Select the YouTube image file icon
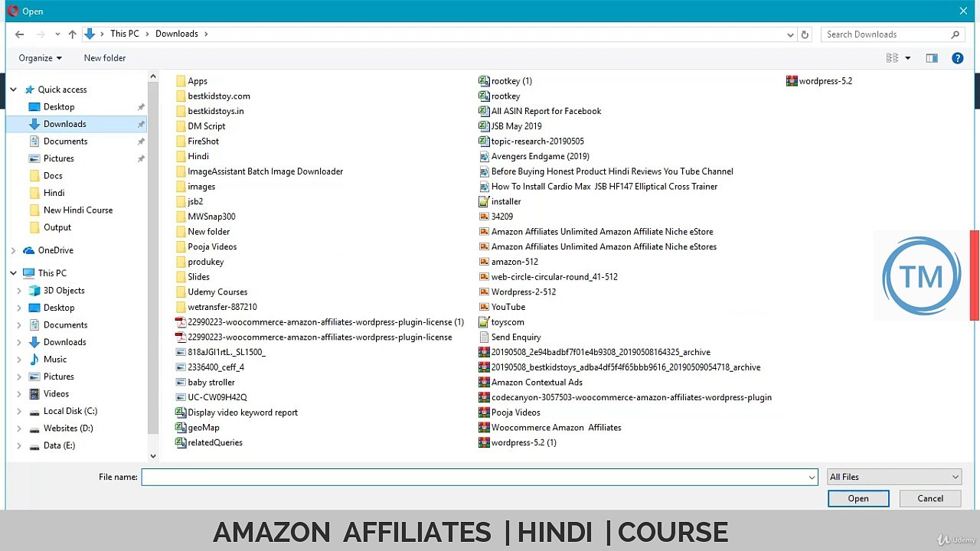The image size is (980, 551). (x=484, y=308)
